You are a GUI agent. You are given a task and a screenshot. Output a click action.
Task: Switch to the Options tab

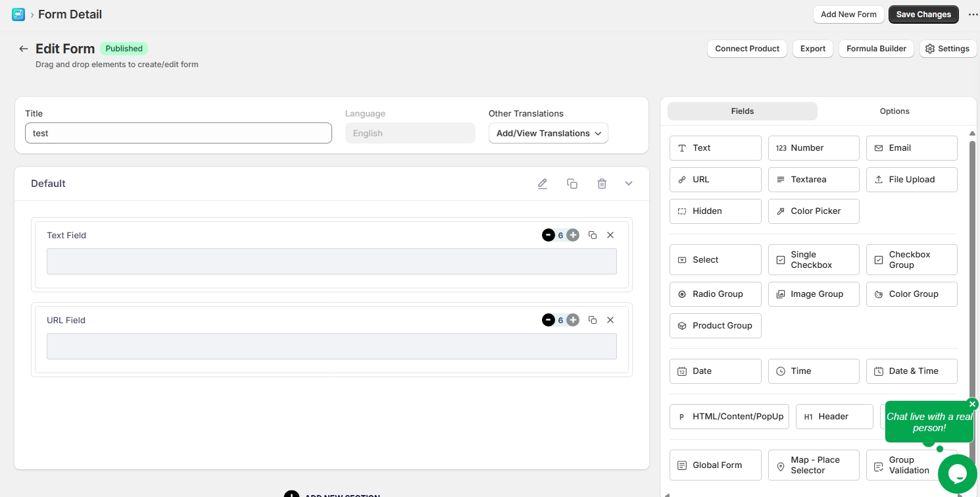pos(894,111)
